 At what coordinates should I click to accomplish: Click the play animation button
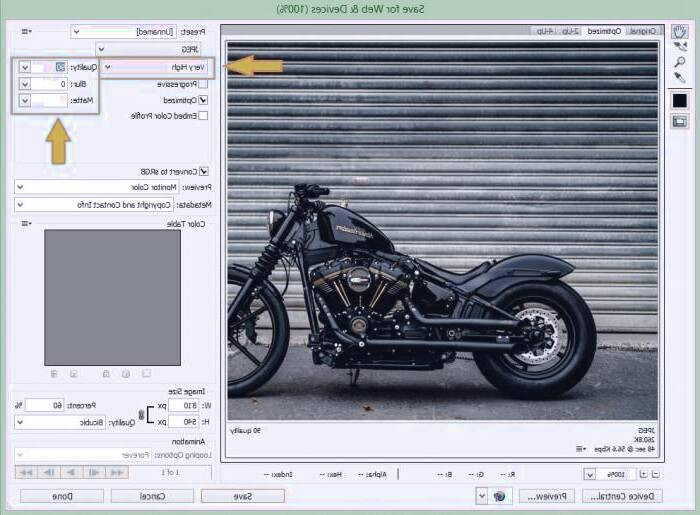pos(71,472)
